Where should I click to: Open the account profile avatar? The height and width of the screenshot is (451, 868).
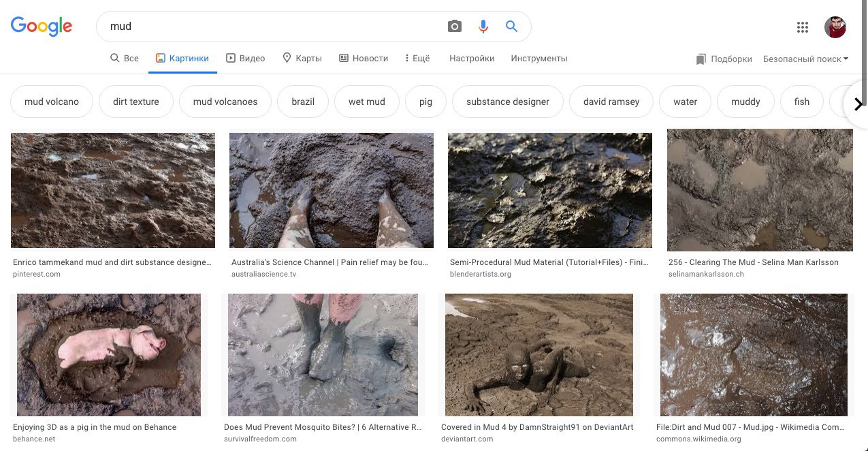pos(835,27)
